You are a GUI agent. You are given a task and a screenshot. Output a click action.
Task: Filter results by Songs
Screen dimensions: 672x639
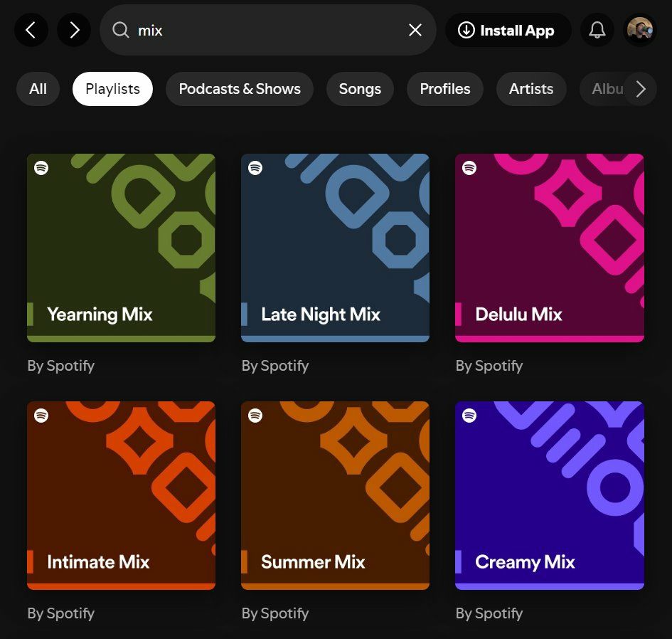[360, 89]
